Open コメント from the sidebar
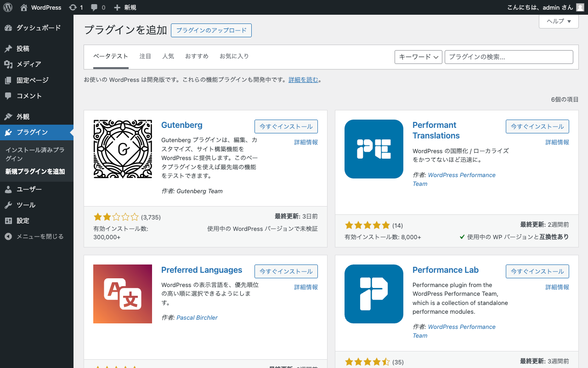 (37, 96)
